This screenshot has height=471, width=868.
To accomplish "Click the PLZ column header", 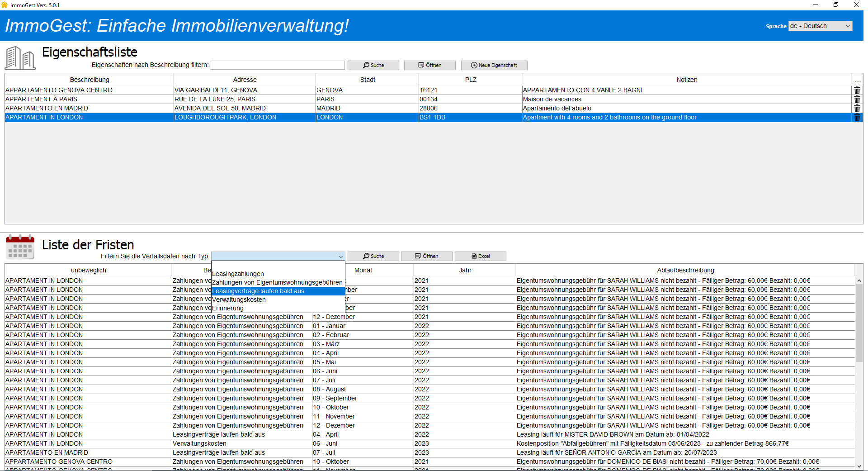I will click(x=471, y=80).
